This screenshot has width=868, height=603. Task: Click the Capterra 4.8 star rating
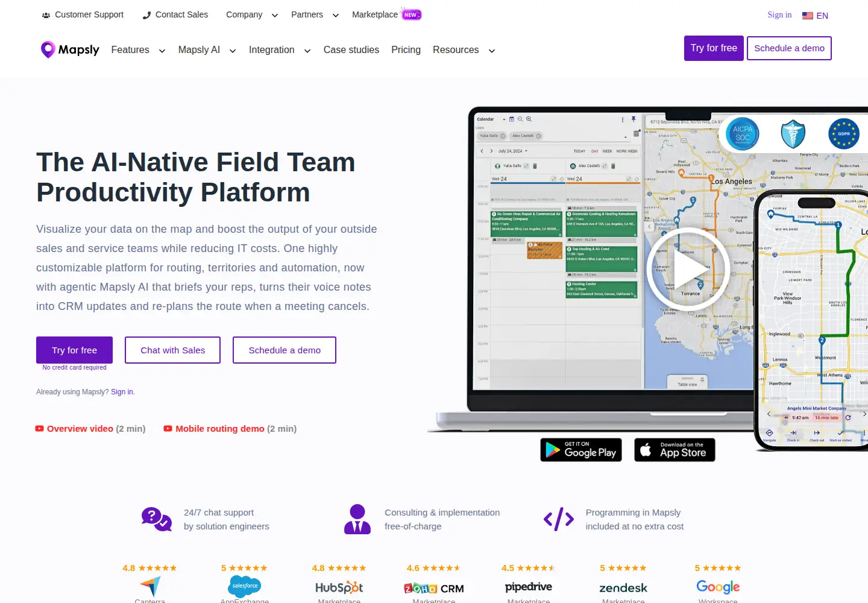(150, 568)
